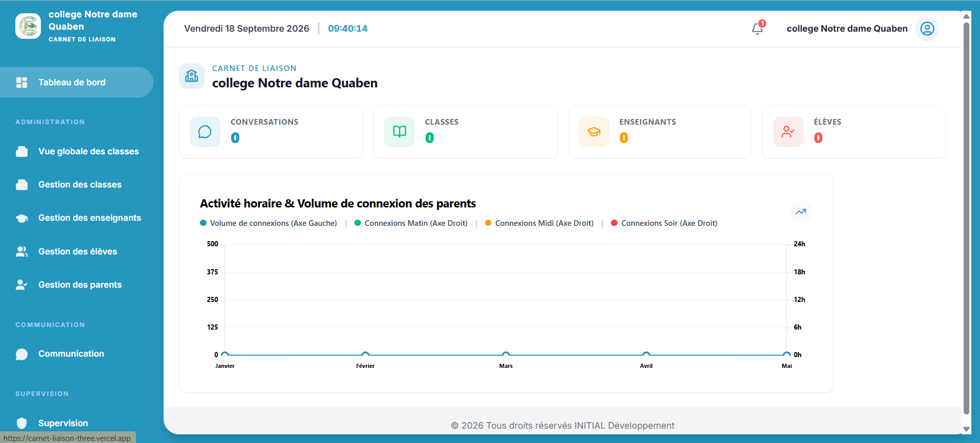Image resolution: width=980 pixels, height=443 pixels.
Task: Click the blue Volume de connexions legend dot
Action: tap(203, 223)
